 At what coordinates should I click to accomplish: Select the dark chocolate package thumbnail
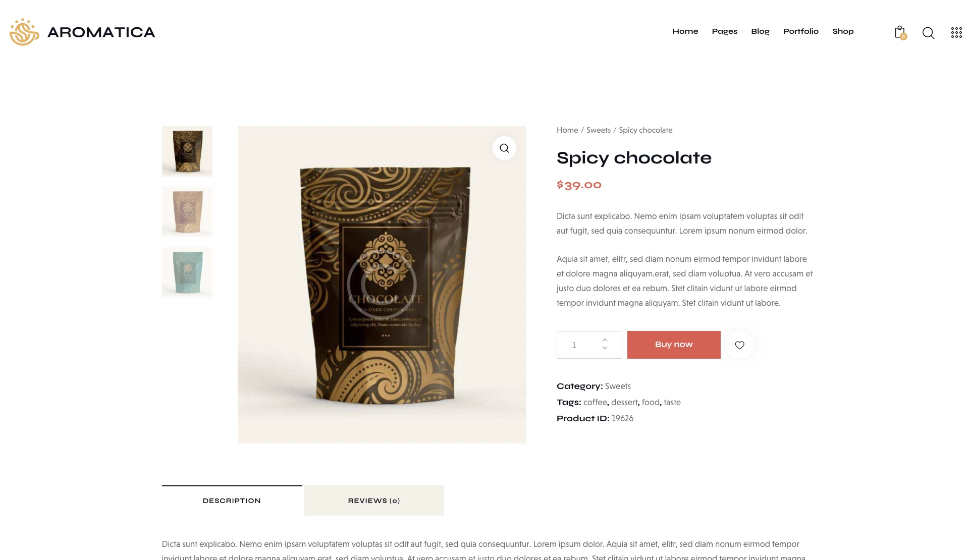[187, 151]
